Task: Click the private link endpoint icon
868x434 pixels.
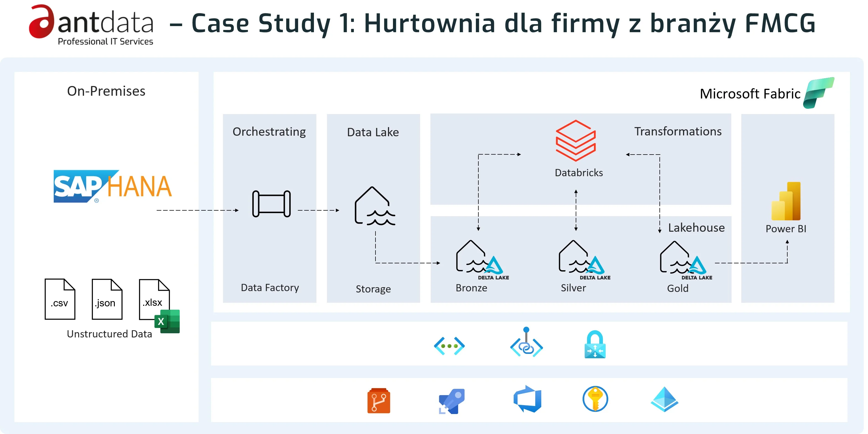Action: click(x=526, y=342)
